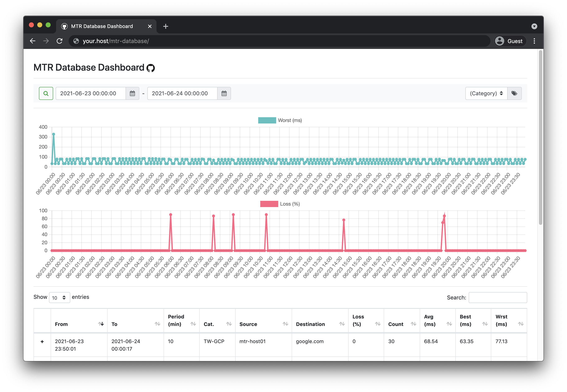Open the browser three-dot menu
567x392 pixels.
(x=534, y=41)
